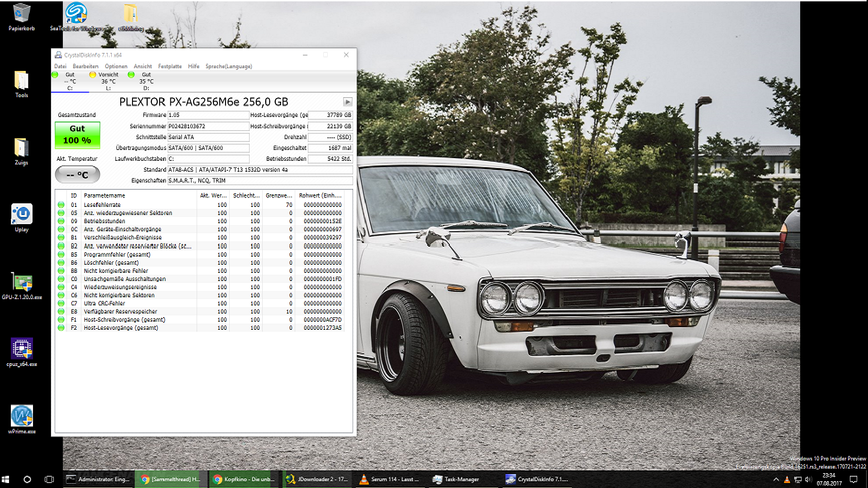Launch wPrime.exe desktop icon
Viewport: 868px width, 488px height.
(x=22, y=416)
